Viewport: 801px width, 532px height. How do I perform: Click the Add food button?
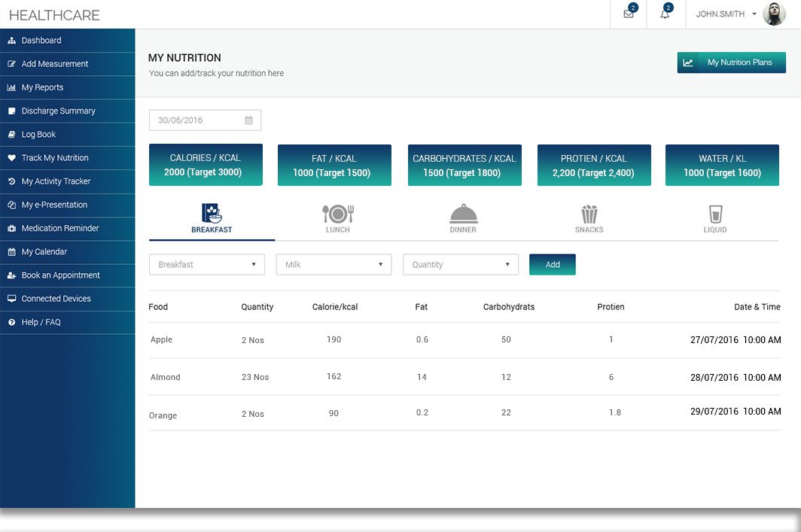[x=553, y=264]
